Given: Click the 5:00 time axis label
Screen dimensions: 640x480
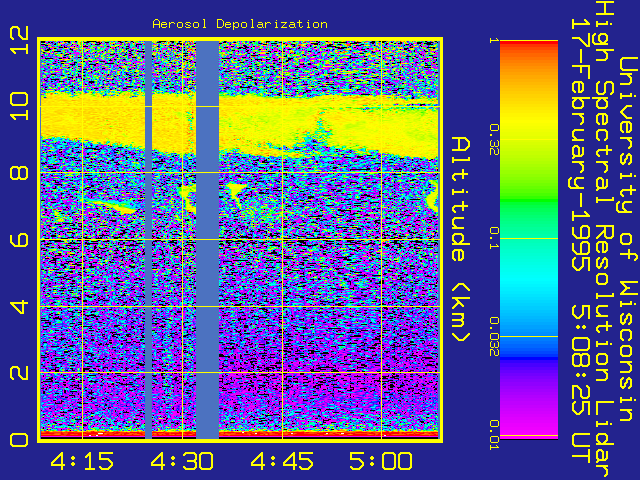Looking at the screenshot, I should (x=381, y=461).
